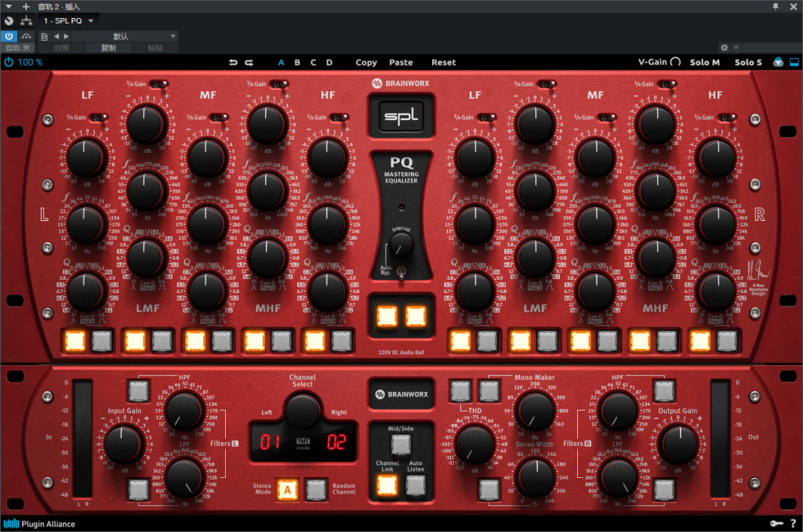Toggle the blue host power bypass button

point(9,36)
